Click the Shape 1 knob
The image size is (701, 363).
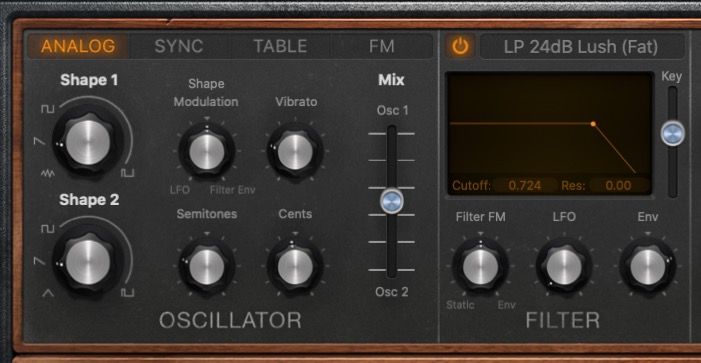point(88,142)
